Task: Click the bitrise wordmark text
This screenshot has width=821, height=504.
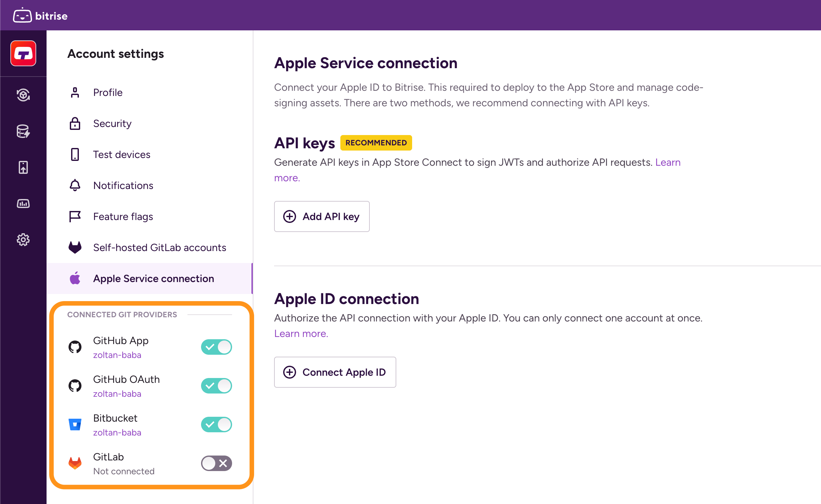Action: (x=51, y=16)
